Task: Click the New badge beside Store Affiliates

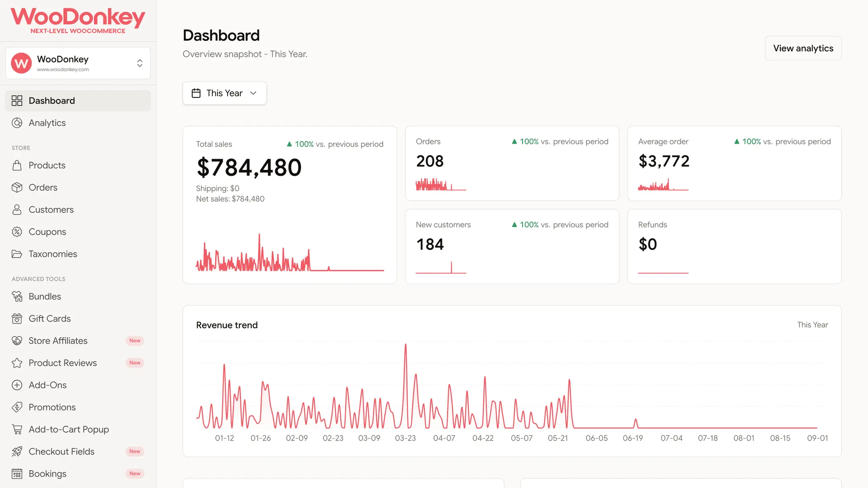Action: point(135,341)
